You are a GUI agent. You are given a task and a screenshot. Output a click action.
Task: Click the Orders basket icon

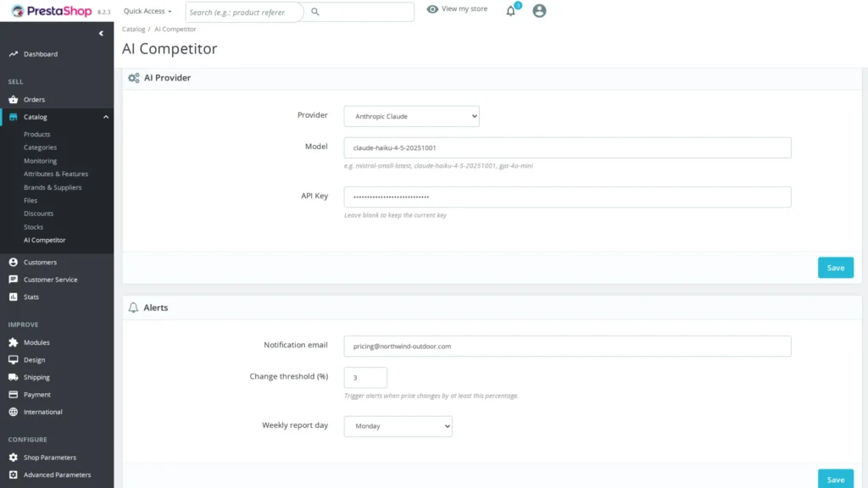[x=14, y=100]
